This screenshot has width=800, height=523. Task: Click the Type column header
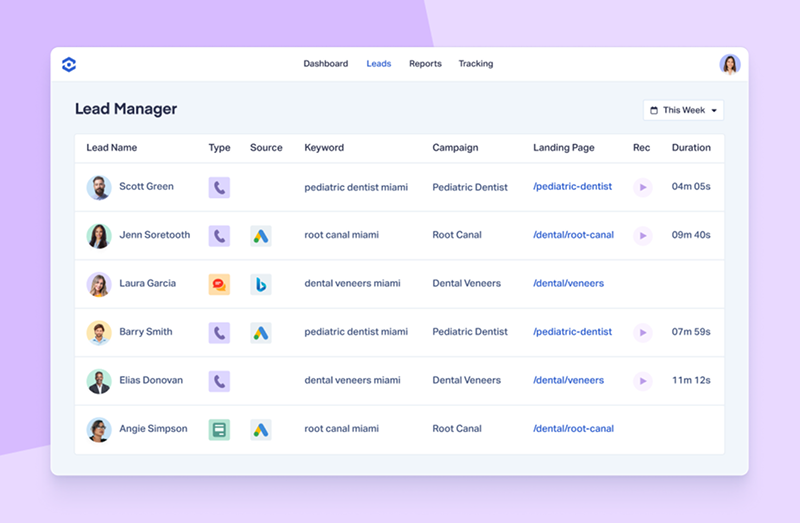click(219, 148)
